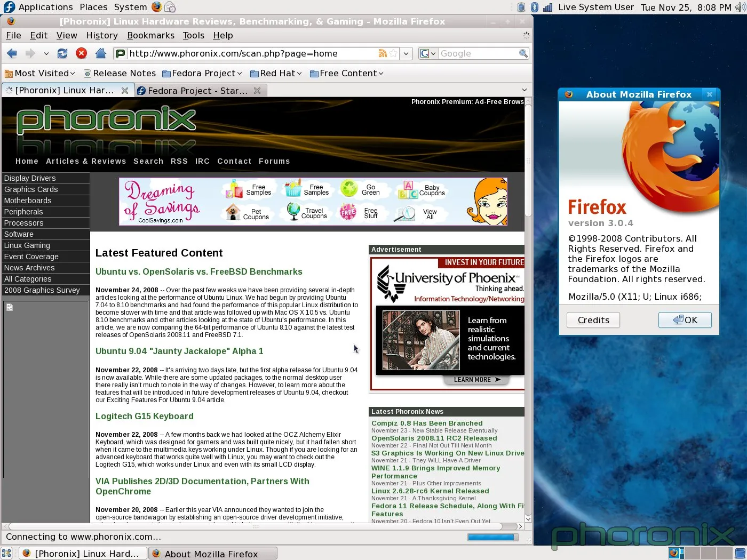Open the Help menu
This screenshot has width=747, height=560.
(x=223, y=35)
